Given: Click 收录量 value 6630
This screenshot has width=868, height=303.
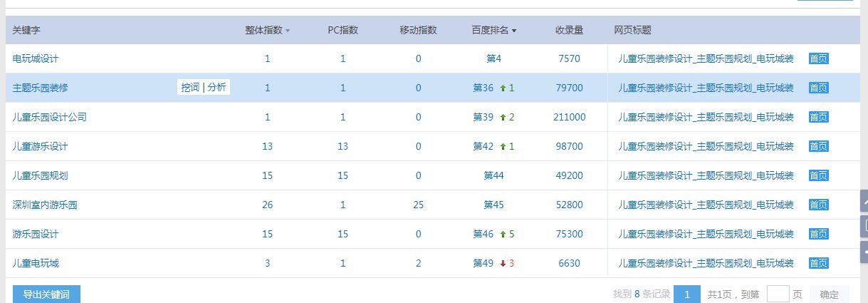Looking at the screenshot, I should pos(569,263).
